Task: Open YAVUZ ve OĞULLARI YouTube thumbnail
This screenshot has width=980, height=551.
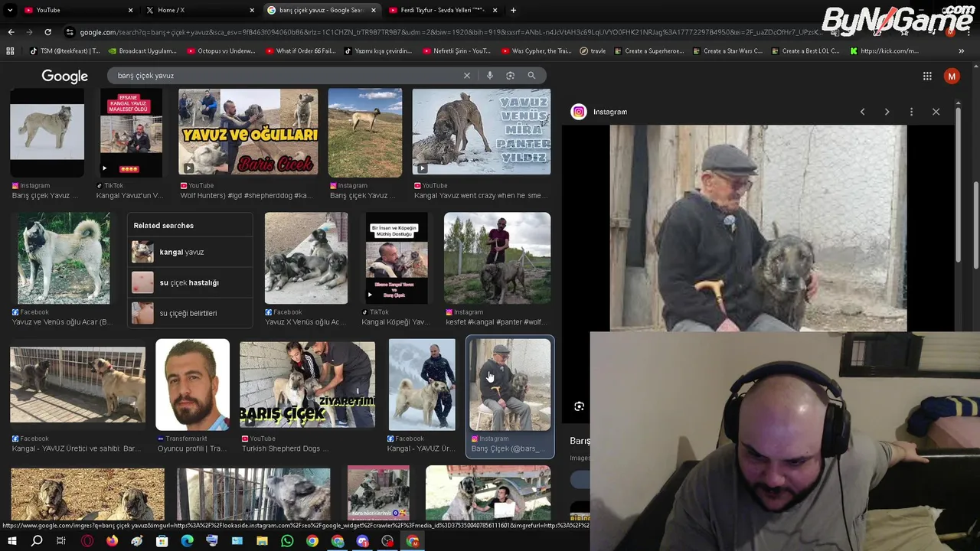Action: [x=248, y=132]
